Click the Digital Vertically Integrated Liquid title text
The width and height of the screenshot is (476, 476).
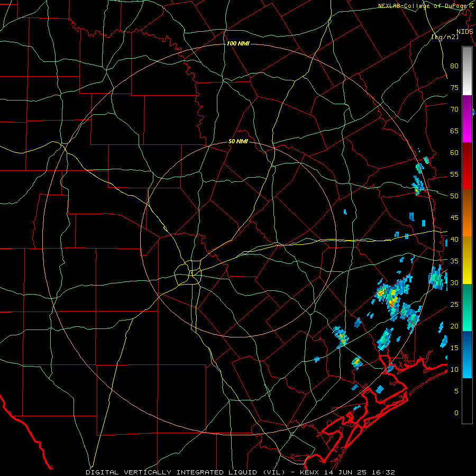coord(185,472)
